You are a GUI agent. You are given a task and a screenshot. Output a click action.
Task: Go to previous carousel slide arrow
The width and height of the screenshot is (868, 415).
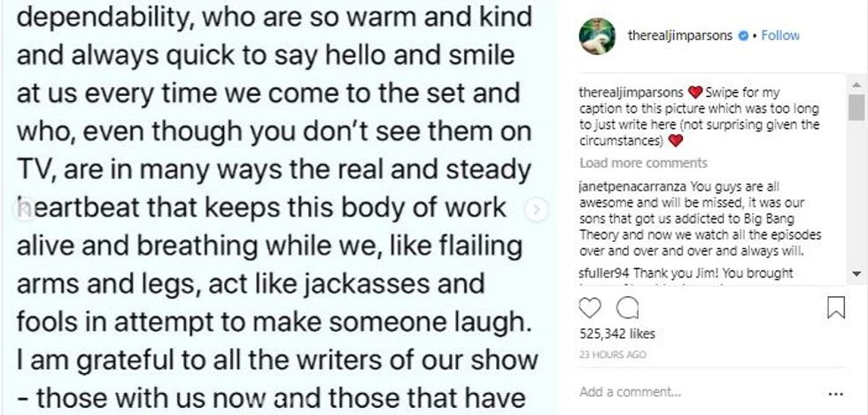20,209
